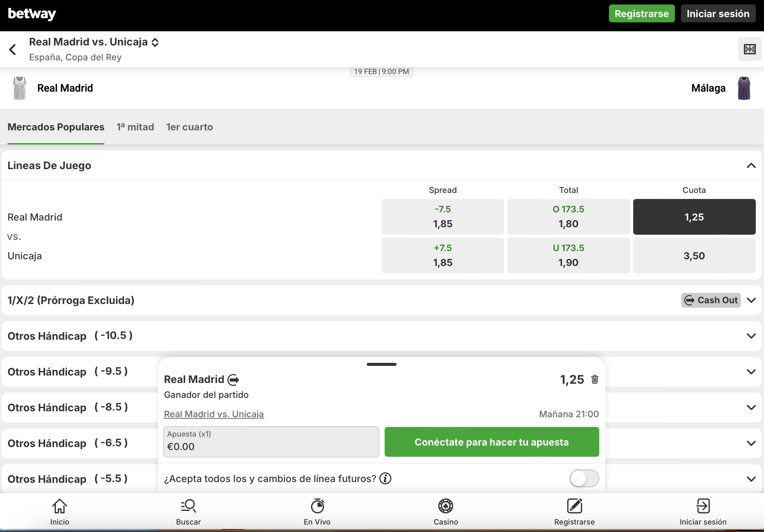This screenshot has height=532, width=764.
Task: Click the Apuesta stake input field
Action: [x=271, y=442]
